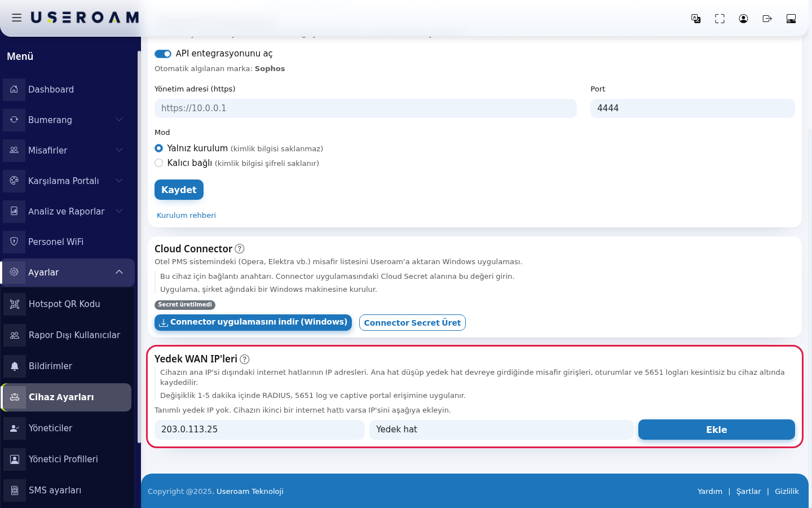Viewport: 812px width, 508px height.
Task: Open Gizlilik footer link
Action: pyautogui.click(x=787, y=492)
